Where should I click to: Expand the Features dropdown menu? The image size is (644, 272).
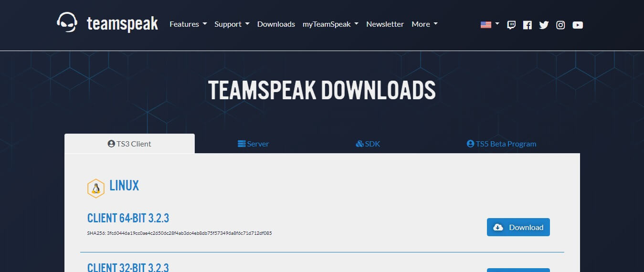pos(188,24)
